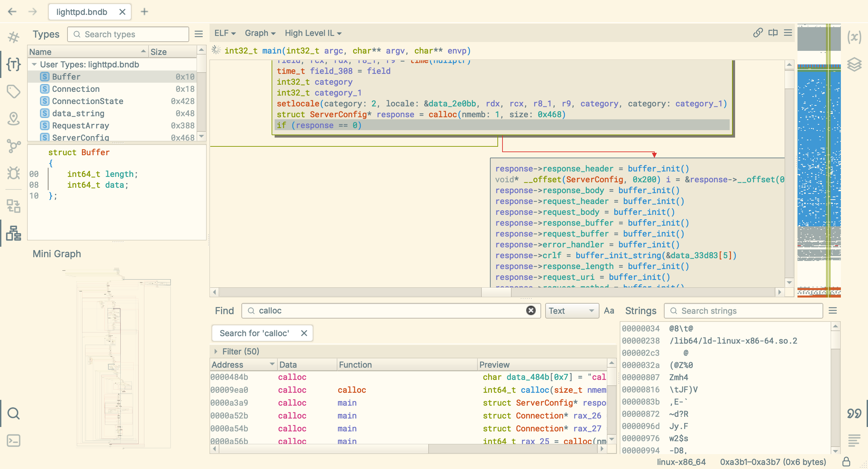
Task: Open the Tags sidebar icon
Action: pyautogui.click(x=14, y=91)
